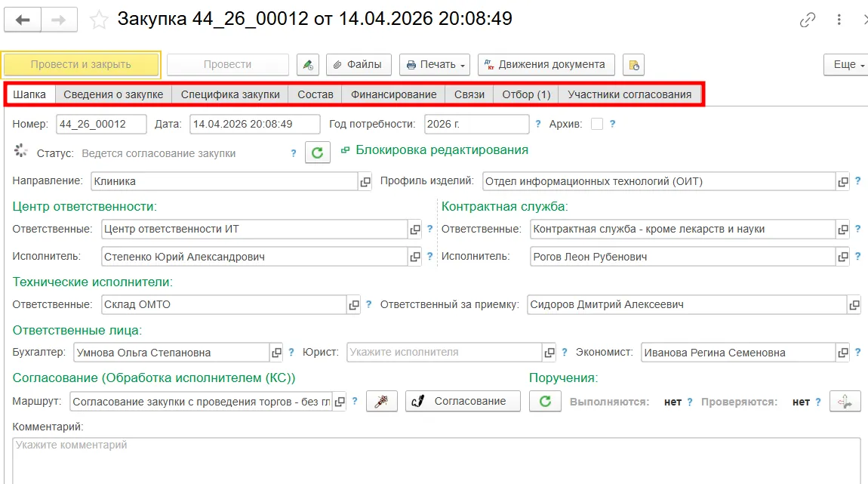868x484 pixels.
Task: Open Движения документа
Action: tap(546, 65)
